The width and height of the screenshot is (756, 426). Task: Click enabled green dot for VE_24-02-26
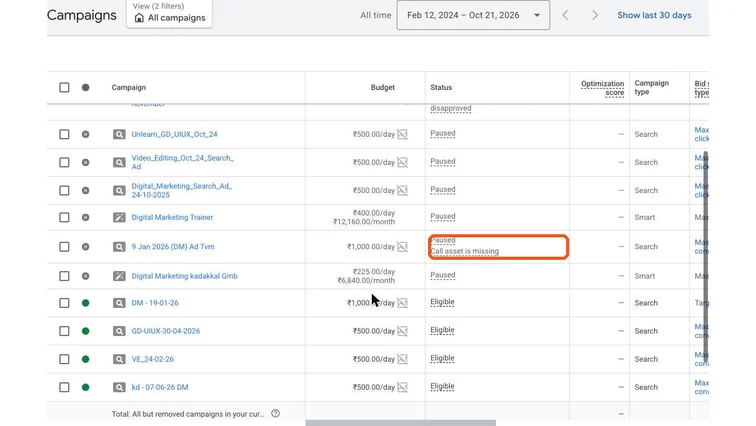(85, 359)
